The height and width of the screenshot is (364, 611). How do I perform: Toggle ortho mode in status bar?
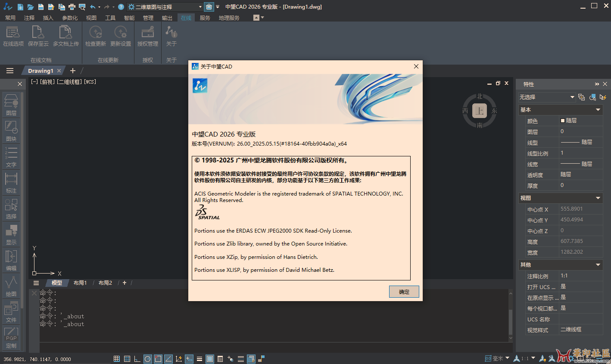pyautogui.click(x=137, y=359)
